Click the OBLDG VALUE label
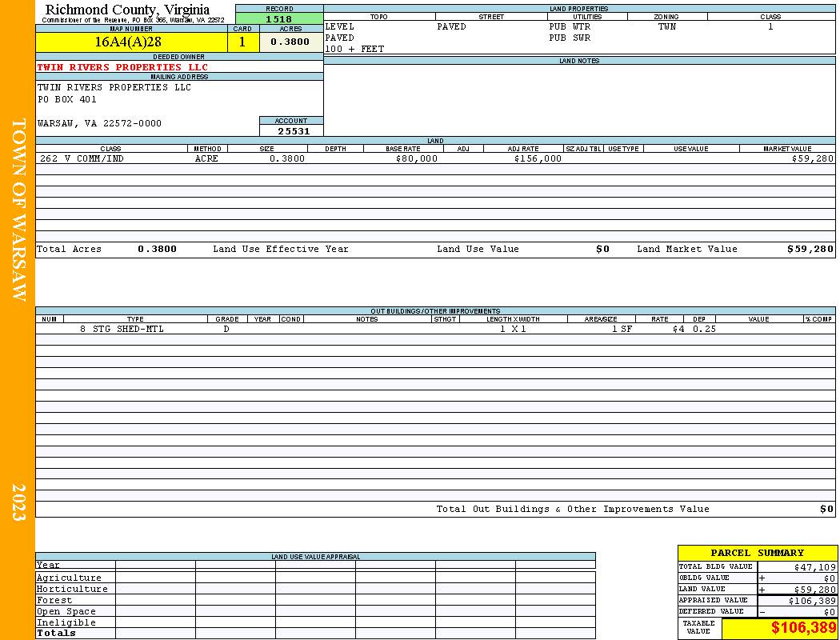The image size is (840, 640). coord(704,578)
